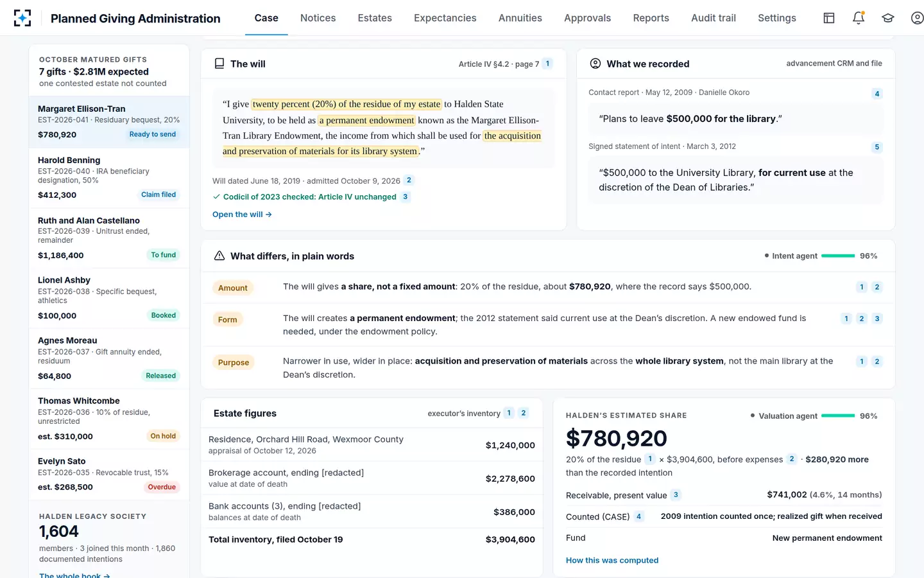Click the graduation cap help icon
The image size is (924, 578).
click(888, 18)
